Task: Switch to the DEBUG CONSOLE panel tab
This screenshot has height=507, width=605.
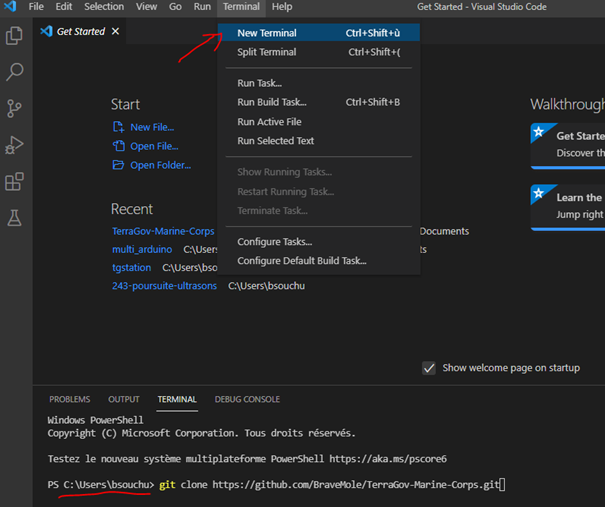Action: pyautogui.click(x=247, y=399)
